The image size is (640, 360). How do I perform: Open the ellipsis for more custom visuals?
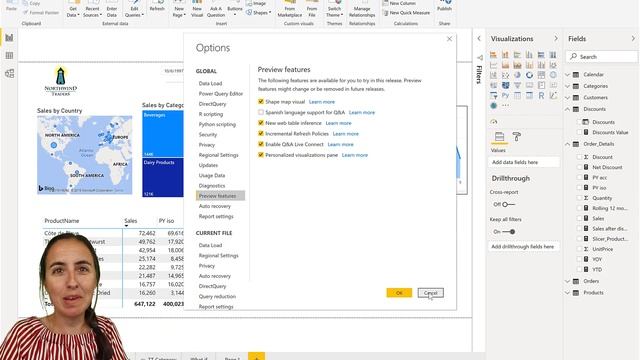(x=505, y=105)
